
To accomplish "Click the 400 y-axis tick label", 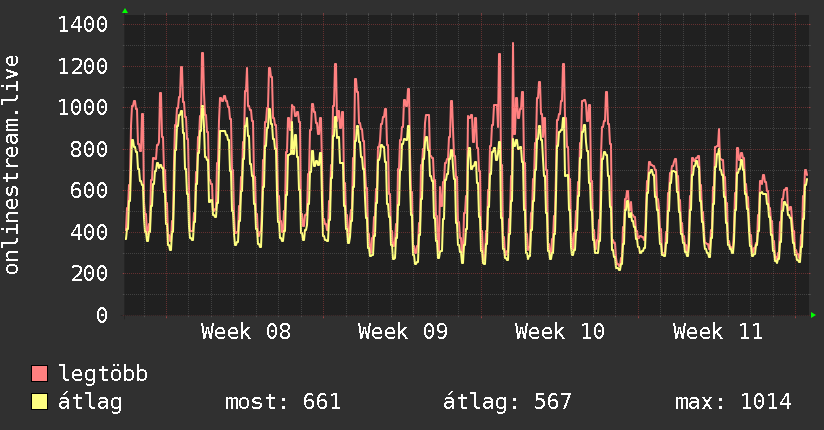I will click(x=89, y=231).
